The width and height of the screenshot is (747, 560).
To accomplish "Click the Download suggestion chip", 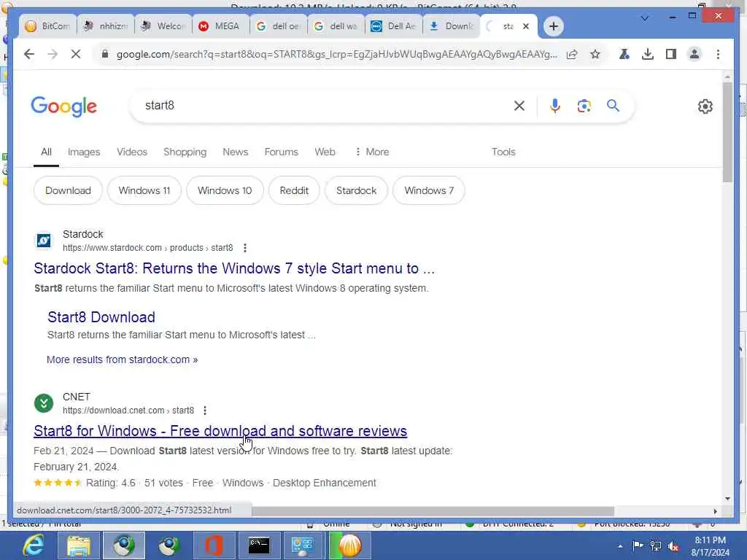I will click(68, 190).
